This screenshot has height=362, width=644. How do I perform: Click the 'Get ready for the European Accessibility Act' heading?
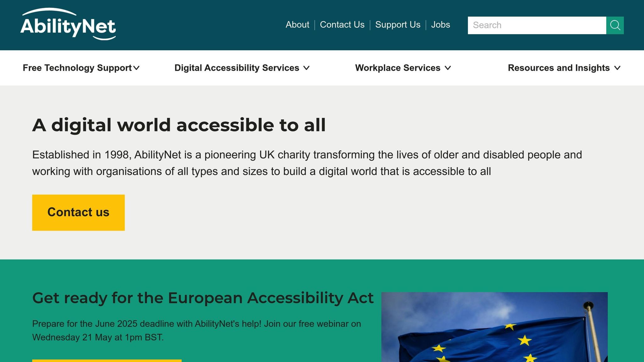click(x=203, y=298)
